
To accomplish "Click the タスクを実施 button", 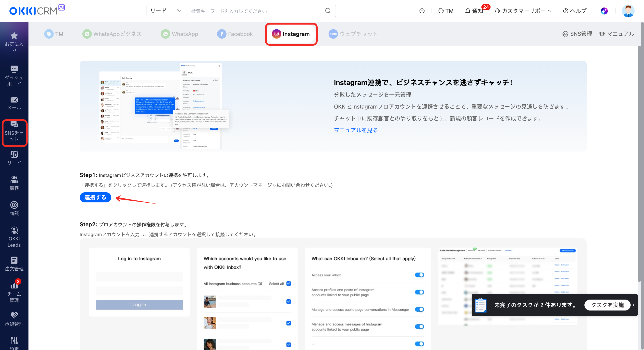I will click(x=607, y=305).
